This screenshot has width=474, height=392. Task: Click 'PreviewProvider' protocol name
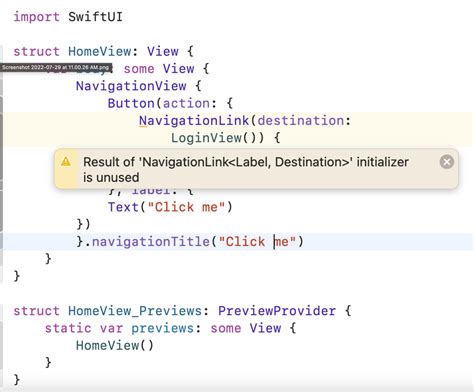277,311
